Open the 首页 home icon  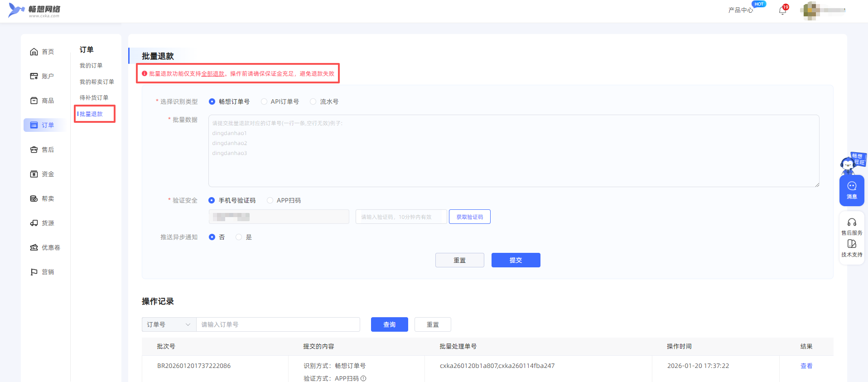coord(34,52)
